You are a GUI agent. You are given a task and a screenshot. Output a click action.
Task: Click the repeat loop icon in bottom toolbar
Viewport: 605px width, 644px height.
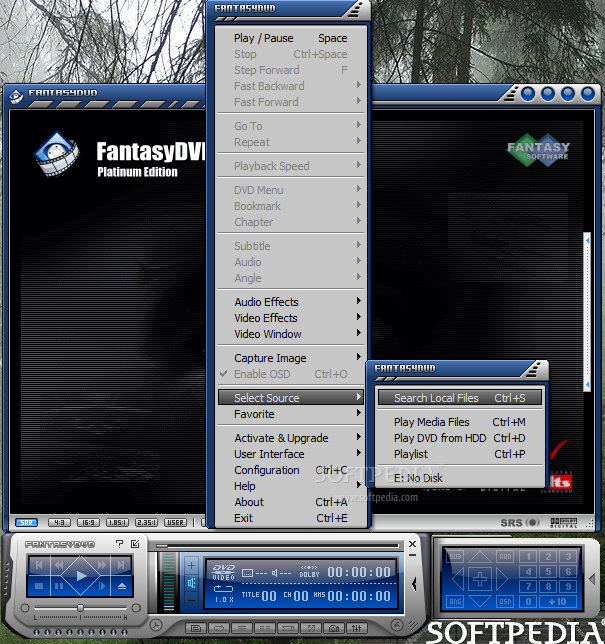(219, 628)
